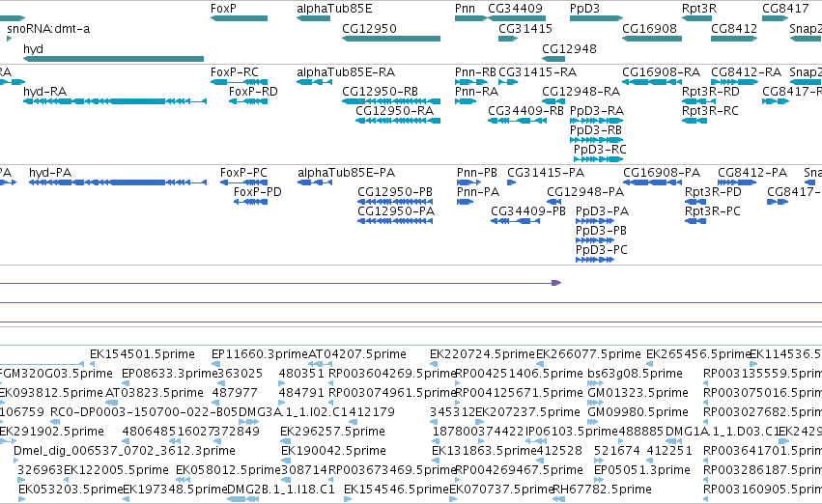Select EST bs63g08.5prime
822x504 pixels.
point(635,374)
